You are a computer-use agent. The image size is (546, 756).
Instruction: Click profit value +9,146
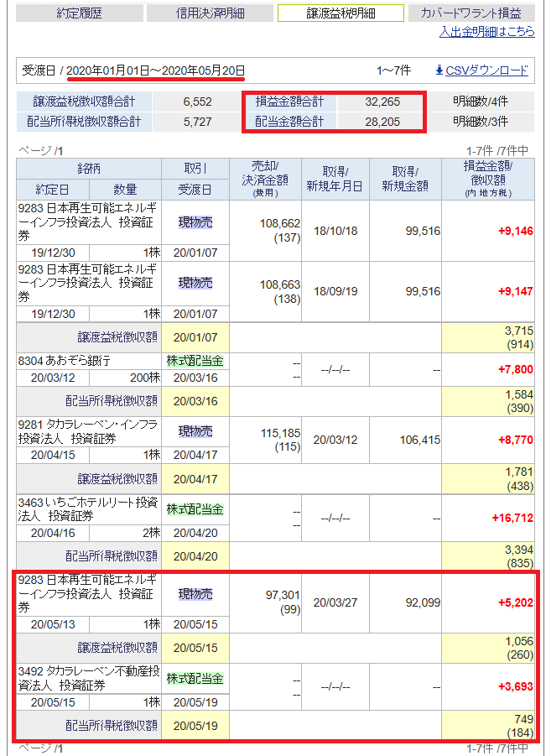tap(516, 231)
